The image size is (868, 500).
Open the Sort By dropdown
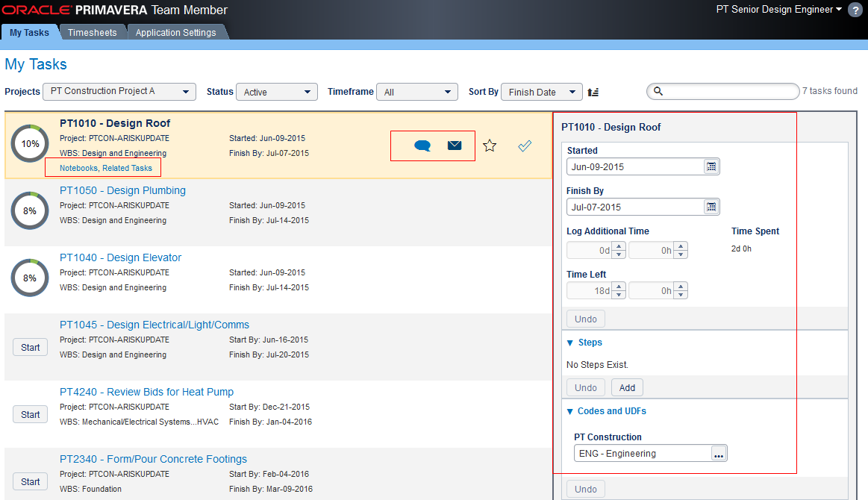point(541,92)
